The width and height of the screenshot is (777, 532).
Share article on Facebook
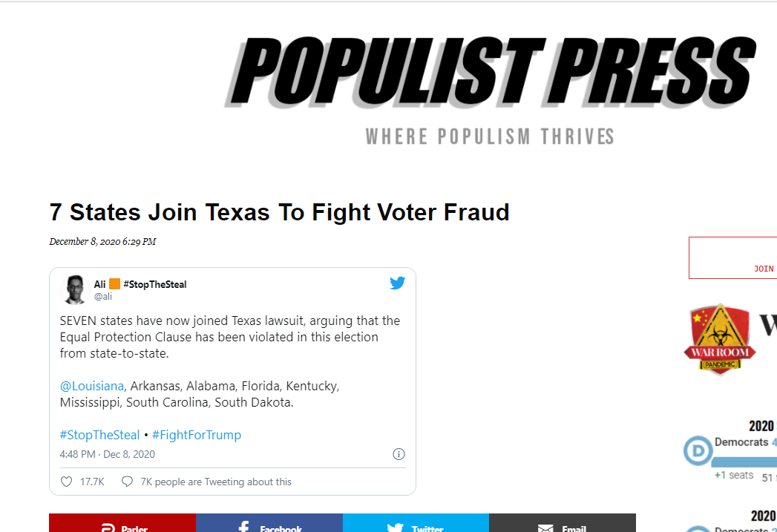click(x=269, y=523)
